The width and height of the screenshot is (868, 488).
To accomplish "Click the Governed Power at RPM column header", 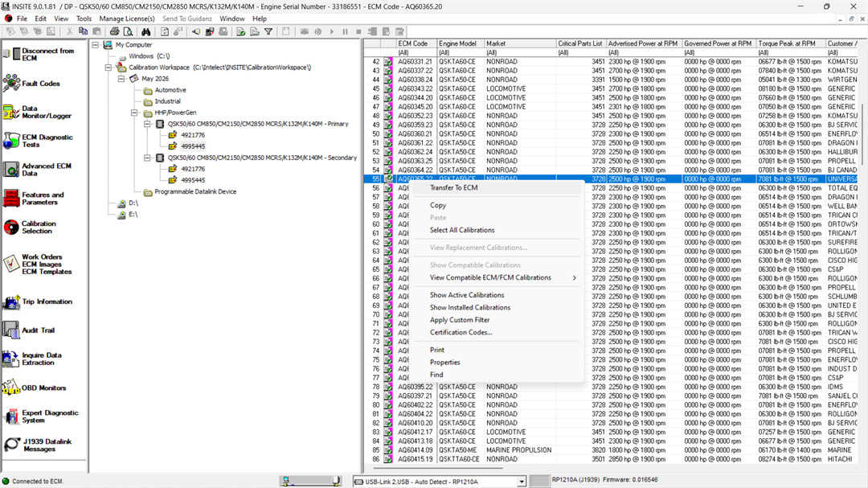I will coord(718,43).
